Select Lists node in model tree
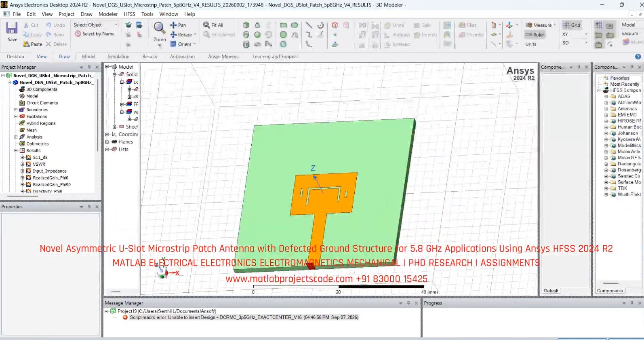The width and height of the screenshot is (644, 340). tap(123, 149)
